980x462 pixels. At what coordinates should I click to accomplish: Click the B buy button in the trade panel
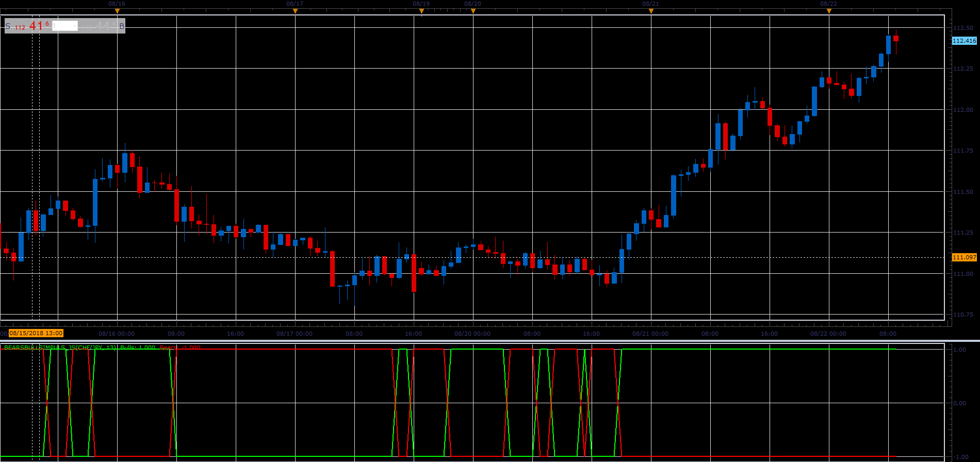[x=122, y=26]
